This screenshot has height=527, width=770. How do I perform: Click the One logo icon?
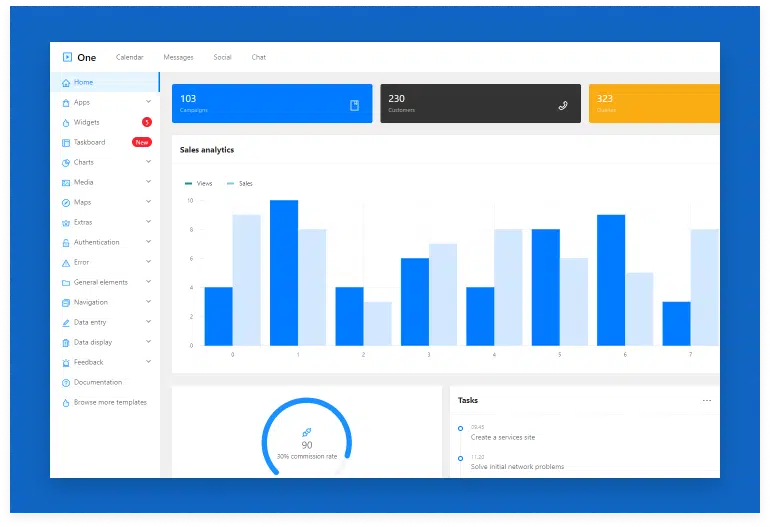(x=67, y=57)
